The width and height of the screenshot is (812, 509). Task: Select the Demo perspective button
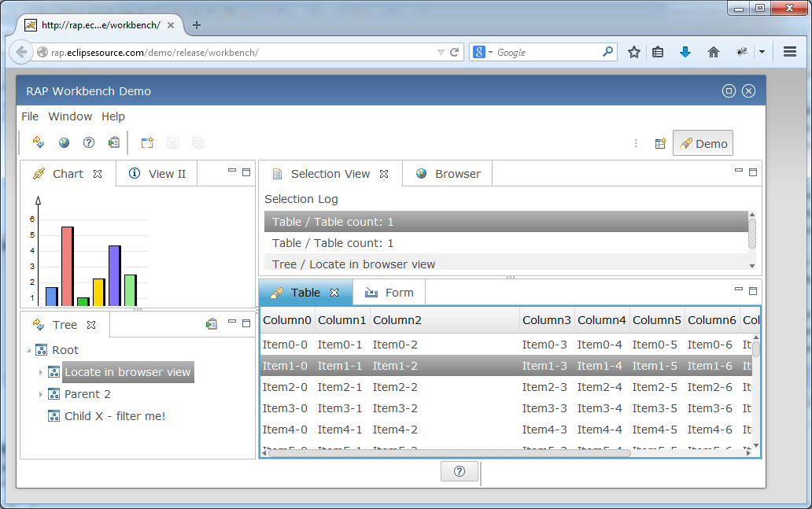point(703,143)
